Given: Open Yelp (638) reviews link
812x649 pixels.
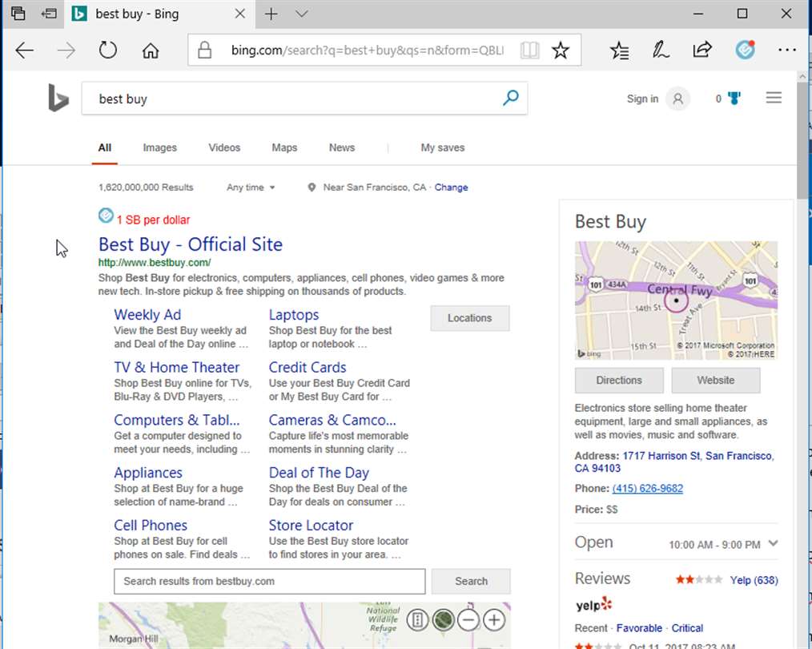Looking at the screenshot, I should [x=754, y=580].
